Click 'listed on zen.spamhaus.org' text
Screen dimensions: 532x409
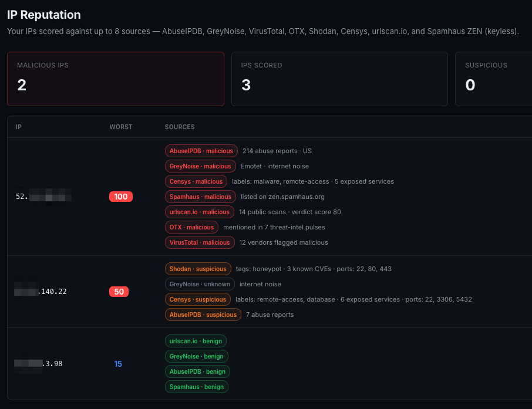(282, 197)
